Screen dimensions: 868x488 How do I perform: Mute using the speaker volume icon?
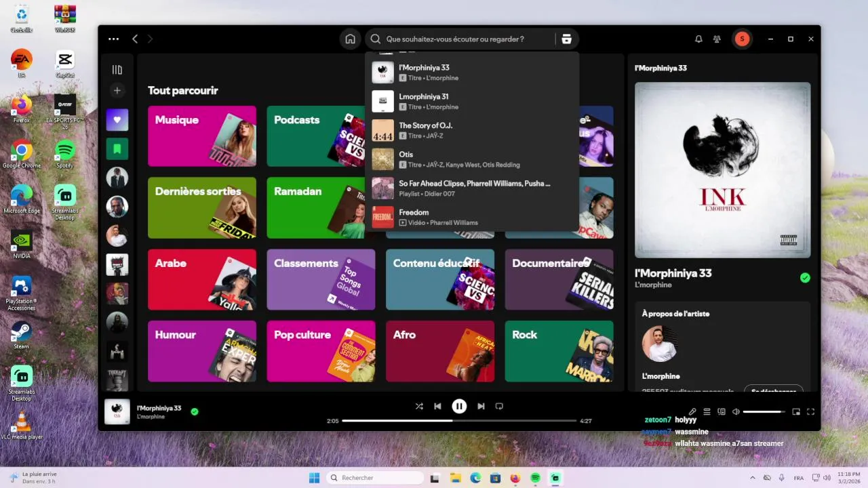click(736, 411)
